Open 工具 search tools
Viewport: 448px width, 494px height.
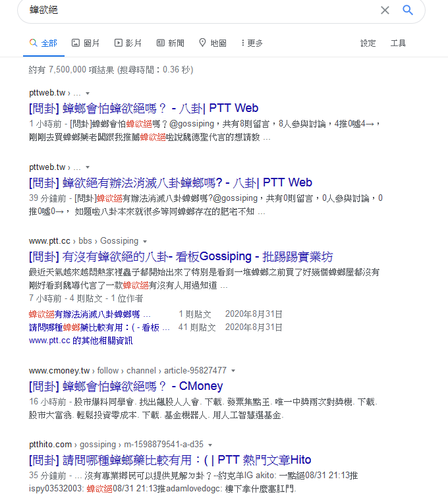(x=398, y=43)
